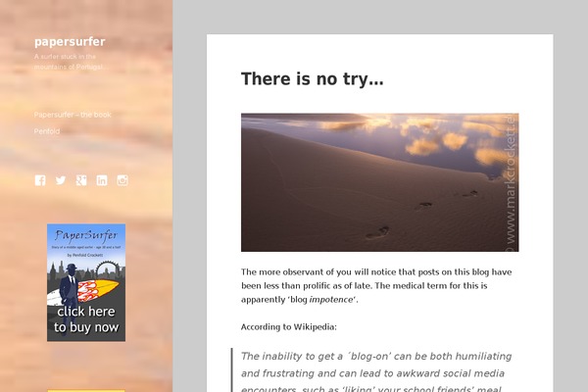Open the Penfold menu item
Viewport: 588px width, 392px height.
tap(47, 131)
